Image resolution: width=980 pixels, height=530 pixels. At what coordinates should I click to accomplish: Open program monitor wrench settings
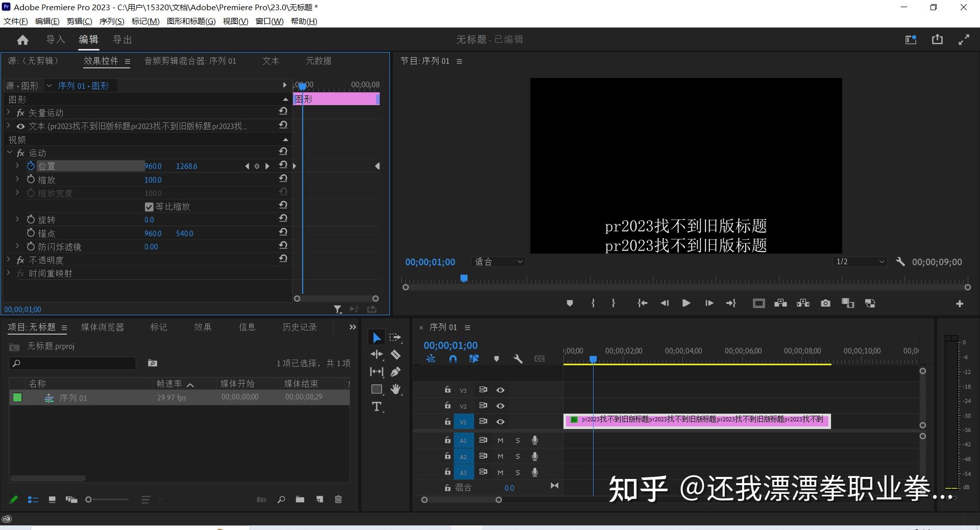(900, 262)
